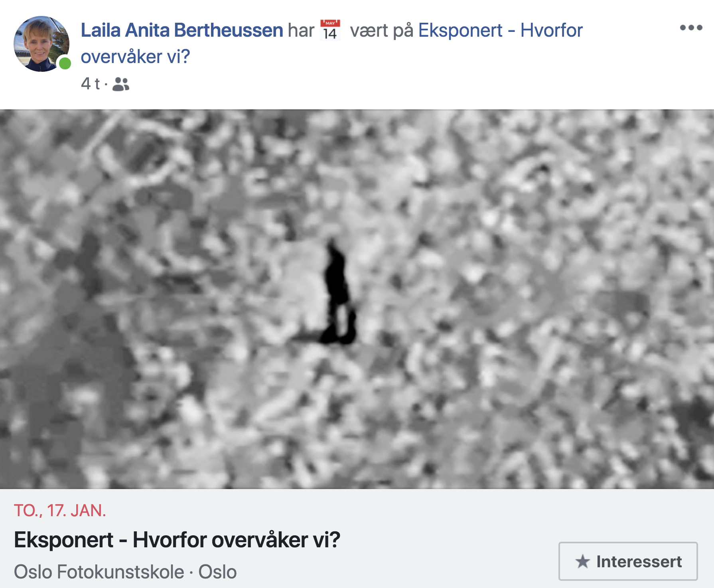714x588 pixels.
Task: Open Laila Anita Bertheussen's profile link
Action: 182,30
